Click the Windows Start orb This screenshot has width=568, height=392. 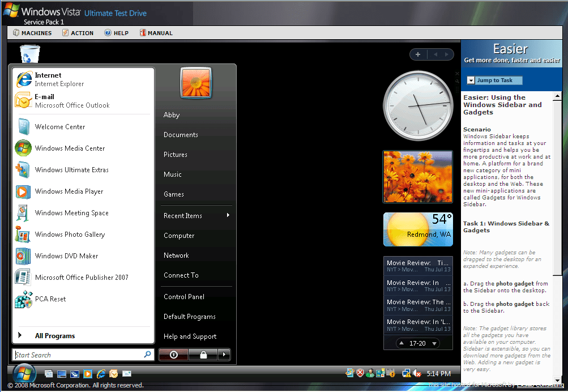coord(24,373)
